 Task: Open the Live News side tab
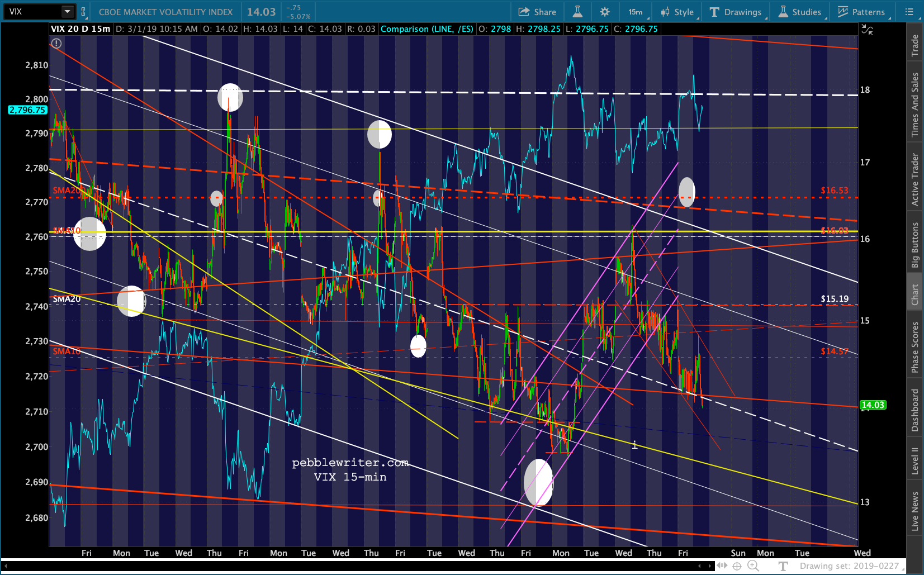915,511
